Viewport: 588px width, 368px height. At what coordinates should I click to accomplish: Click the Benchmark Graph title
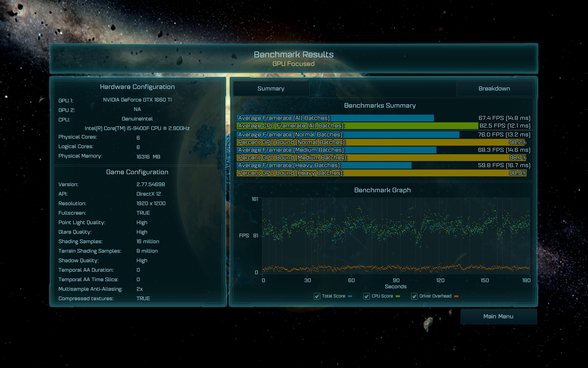point(382,190)
